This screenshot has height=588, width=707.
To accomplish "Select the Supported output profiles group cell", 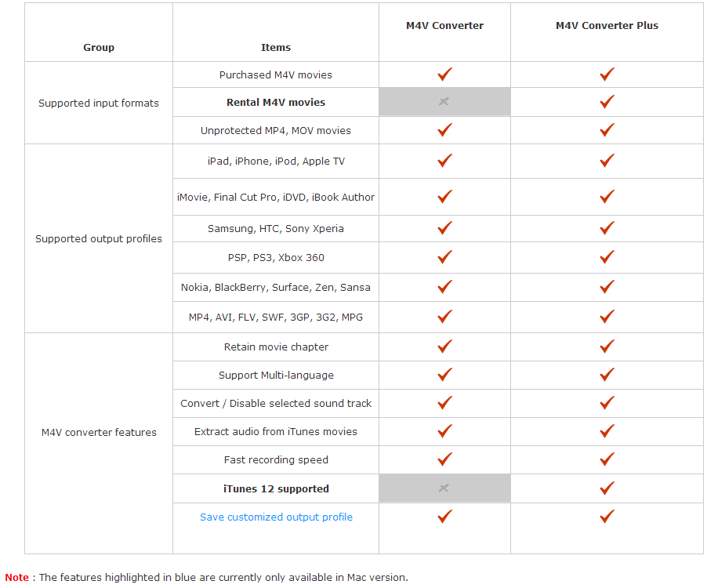I will tap(98, 238).
